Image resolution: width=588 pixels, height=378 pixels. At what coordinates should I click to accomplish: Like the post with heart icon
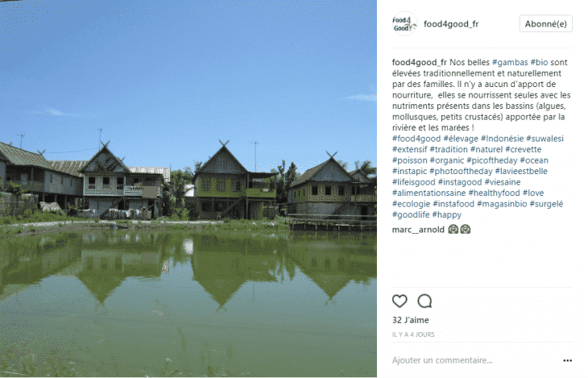[400, 301]
